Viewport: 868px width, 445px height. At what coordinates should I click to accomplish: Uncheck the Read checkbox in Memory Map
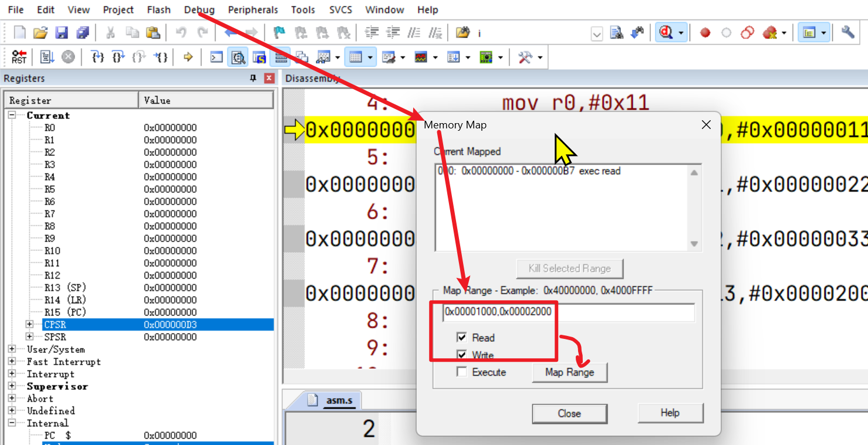(x=462, y=338)
